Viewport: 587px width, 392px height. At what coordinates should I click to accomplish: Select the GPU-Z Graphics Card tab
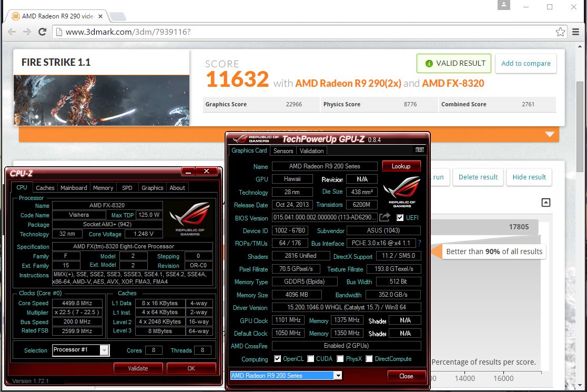pos(249,150)
